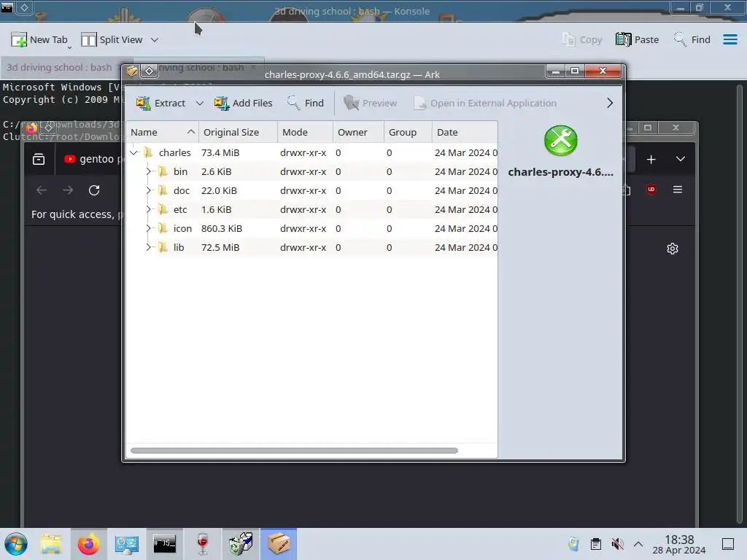
Task: Click New Tab in Konsole
Action: click(39, 40)
